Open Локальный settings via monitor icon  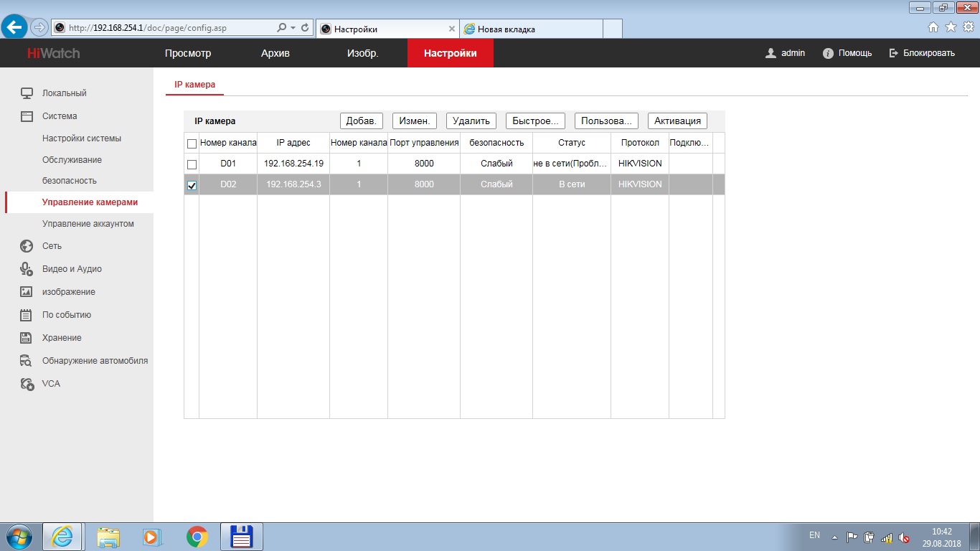point(27,93)
